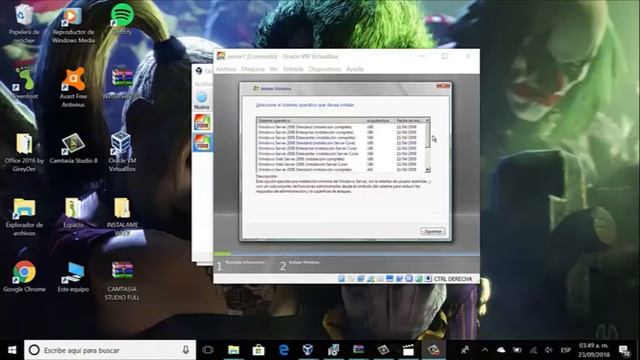Open the INSTALAME folder on the desktop
640x360 pixels.
click(x=122, y=216)
